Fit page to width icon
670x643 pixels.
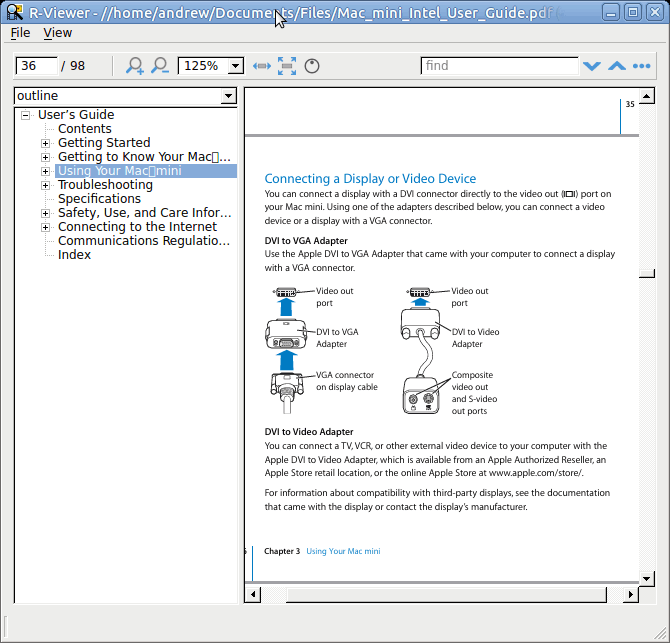click(262, 66)
